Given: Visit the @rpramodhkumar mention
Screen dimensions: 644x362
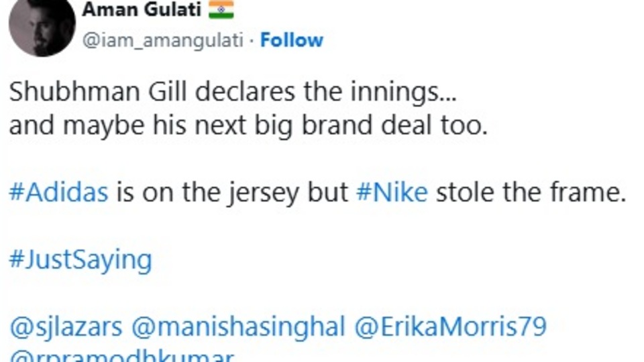Looking at the screenshot, I should pos(121,356).
